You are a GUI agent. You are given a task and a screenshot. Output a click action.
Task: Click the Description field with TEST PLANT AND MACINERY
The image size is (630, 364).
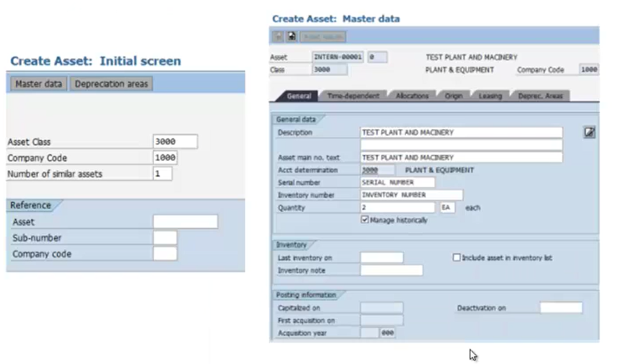click(x=461, y=132)
